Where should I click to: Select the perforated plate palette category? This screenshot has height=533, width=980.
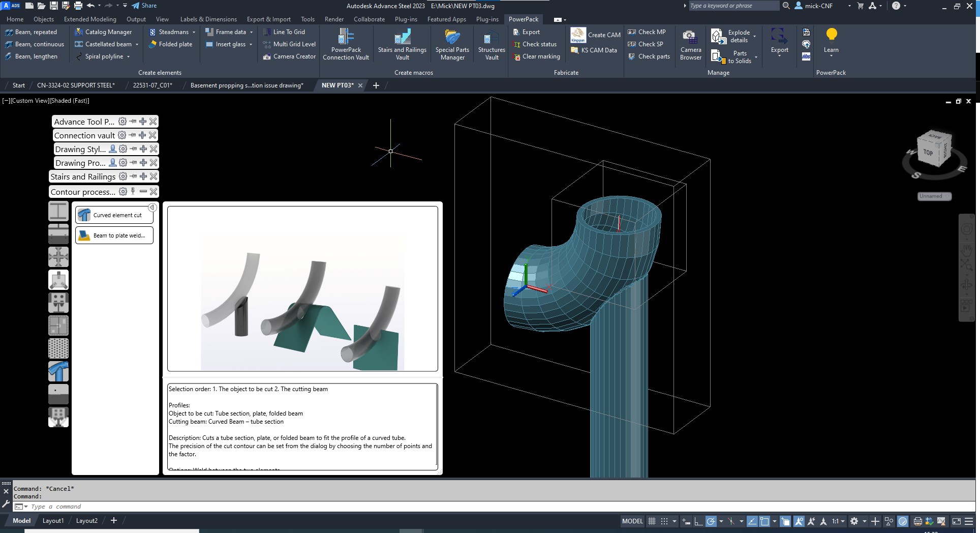58,348
